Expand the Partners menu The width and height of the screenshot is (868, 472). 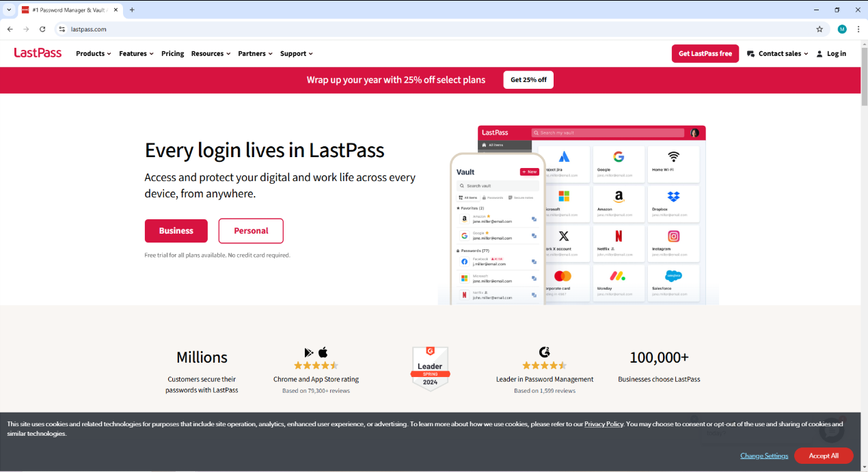click(x=255, y=53)
